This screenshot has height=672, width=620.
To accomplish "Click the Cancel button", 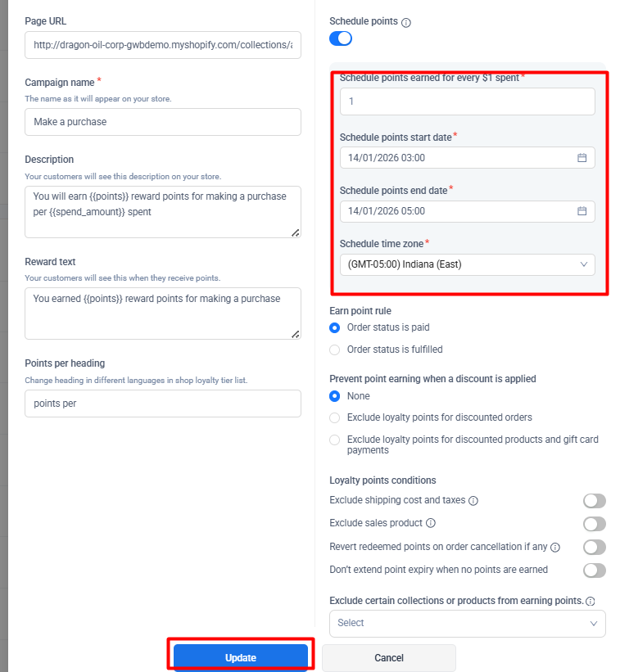I will tap(388, 658).
